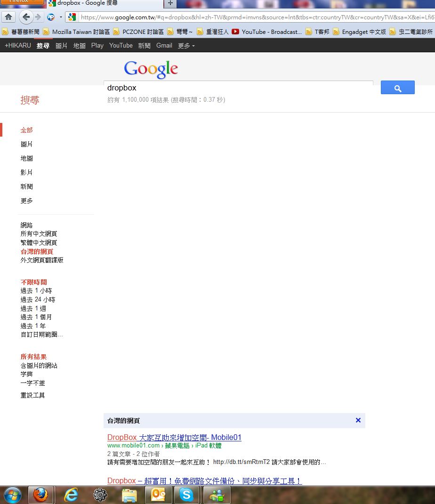Filter results to 過去 24 小時

[x=38, y=300]
